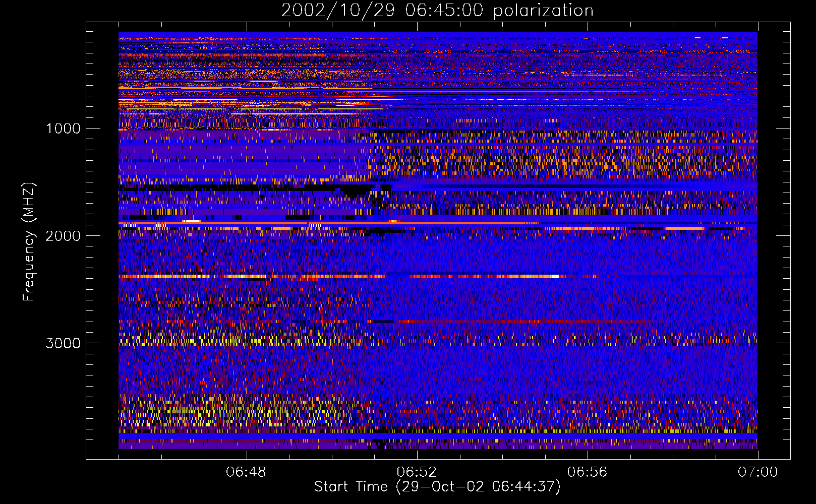Click the 06:56 time tick label
The height and width of the screenshot is (504, 816).
[x=588, y=472]
